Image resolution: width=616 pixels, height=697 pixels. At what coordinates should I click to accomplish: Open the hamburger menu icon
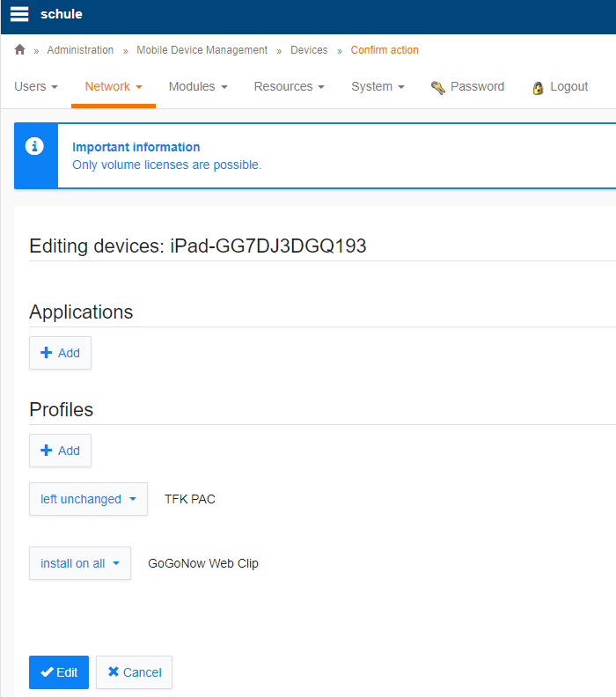pos(19,14)
